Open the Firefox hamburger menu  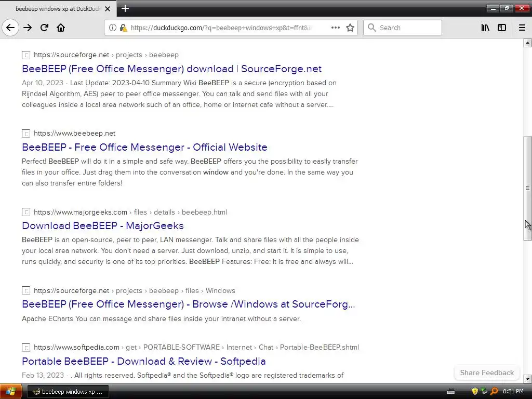[x=522, y=28]
